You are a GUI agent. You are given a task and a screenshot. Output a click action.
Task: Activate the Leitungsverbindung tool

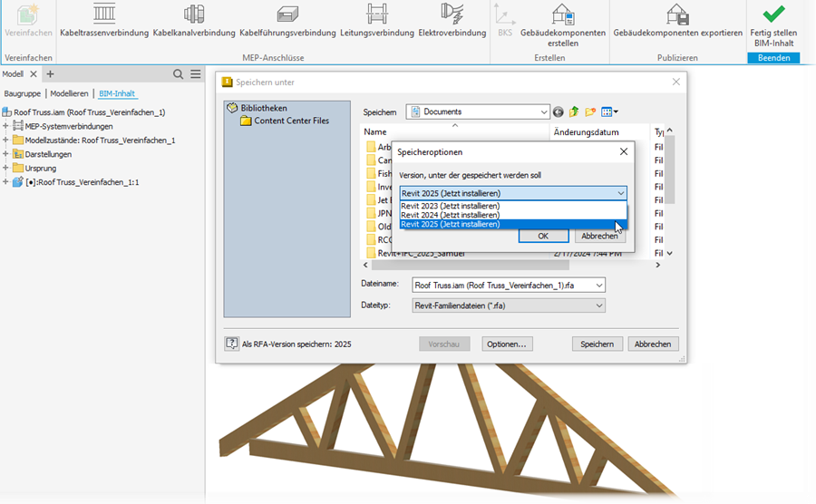(x=377, y=14)
